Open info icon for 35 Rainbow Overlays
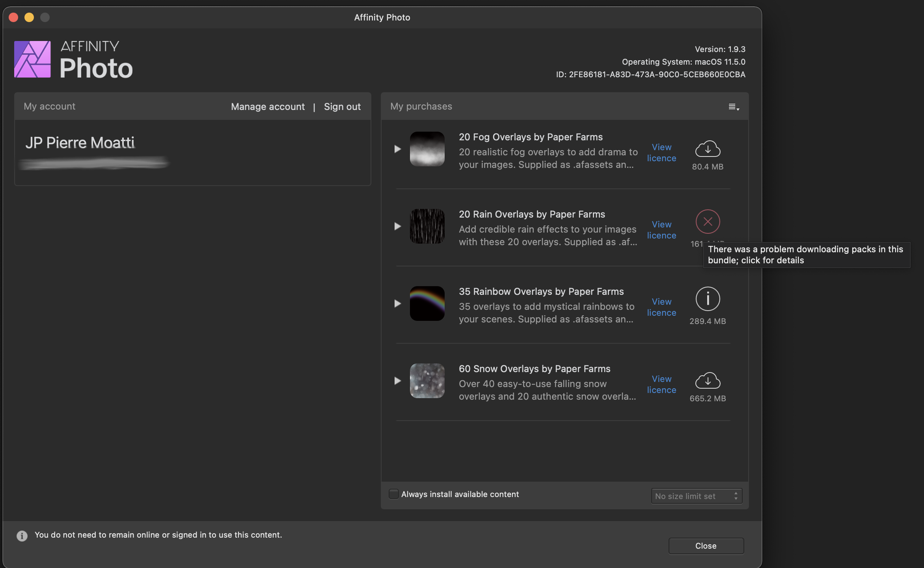The image size is (924, 568). 708,299
